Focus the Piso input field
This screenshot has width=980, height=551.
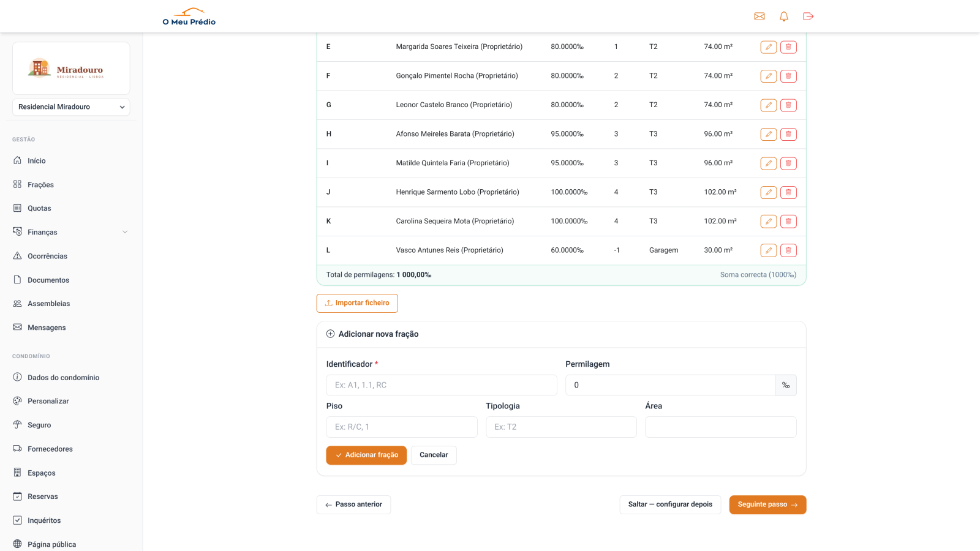pos(402,427)
